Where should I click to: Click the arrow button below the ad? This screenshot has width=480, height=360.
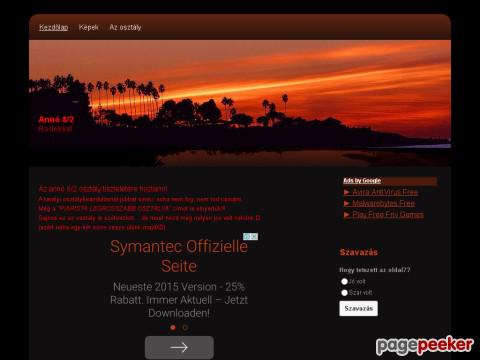point(179,347)
